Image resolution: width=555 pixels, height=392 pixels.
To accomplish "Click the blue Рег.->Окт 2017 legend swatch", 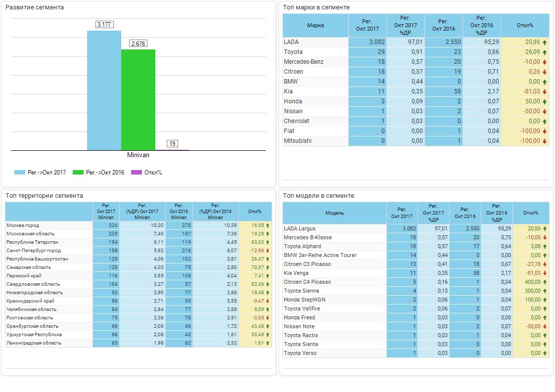I will click(x=19, y=173).
